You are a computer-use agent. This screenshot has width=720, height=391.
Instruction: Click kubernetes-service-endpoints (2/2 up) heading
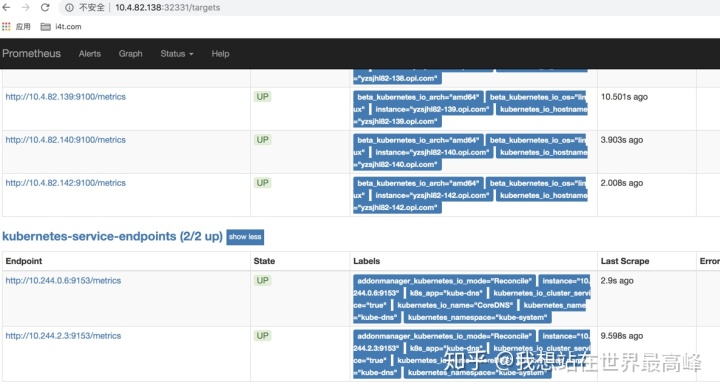tap(112, 236)
